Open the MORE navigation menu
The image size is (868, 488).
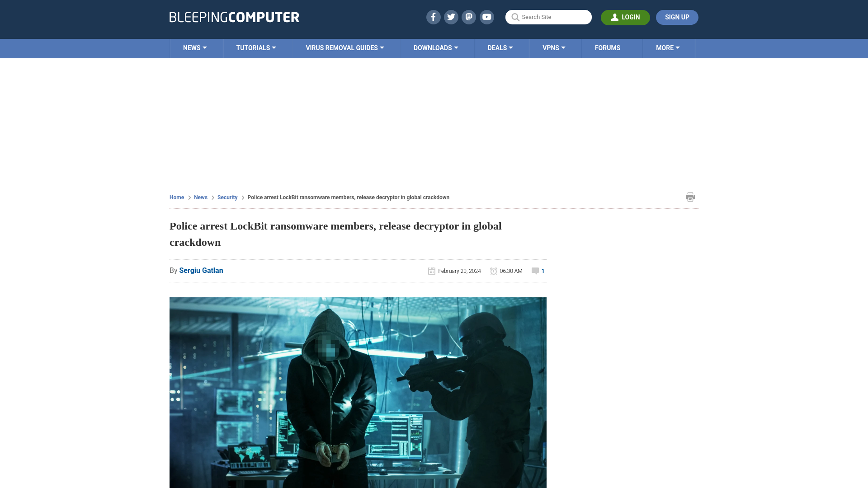click(668, 47)
